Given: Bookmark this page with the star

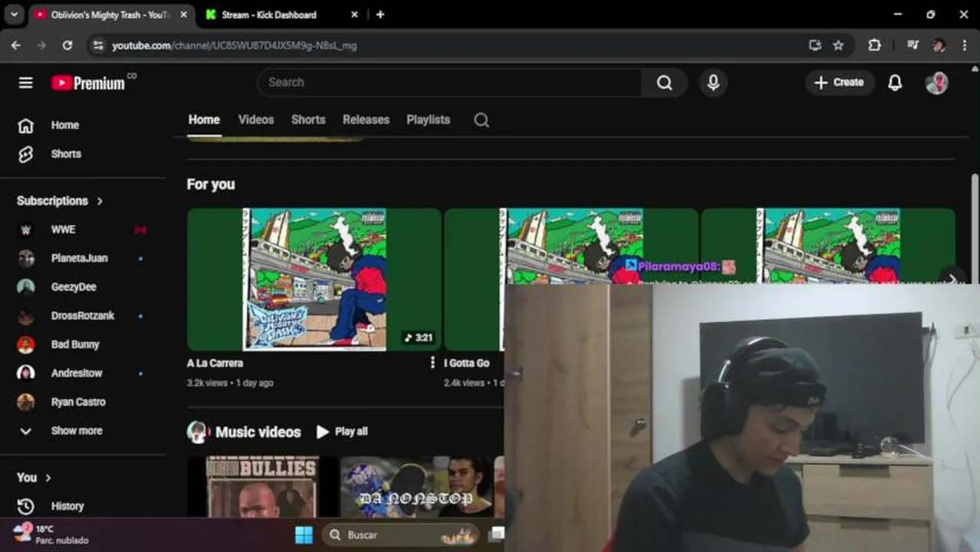Looking at the screenshot, I should pyautogui.click(x=838, y=45).
